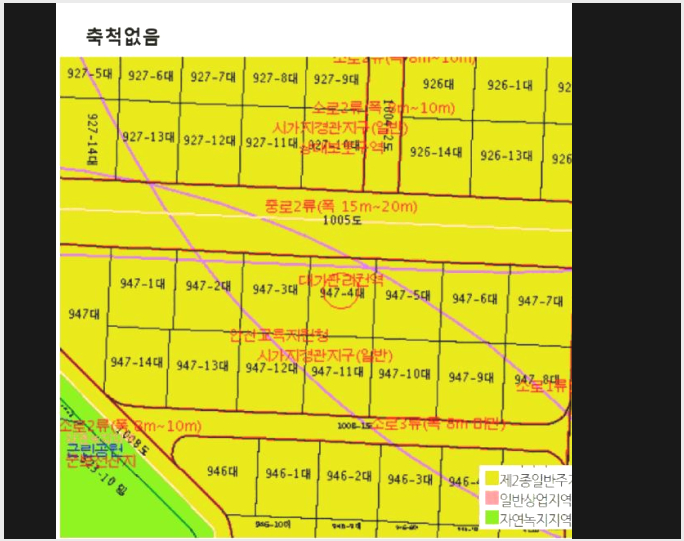This screenshot has width=684, height=541.
Task: Click the 근린공원 park label
Action: (94, 449)
